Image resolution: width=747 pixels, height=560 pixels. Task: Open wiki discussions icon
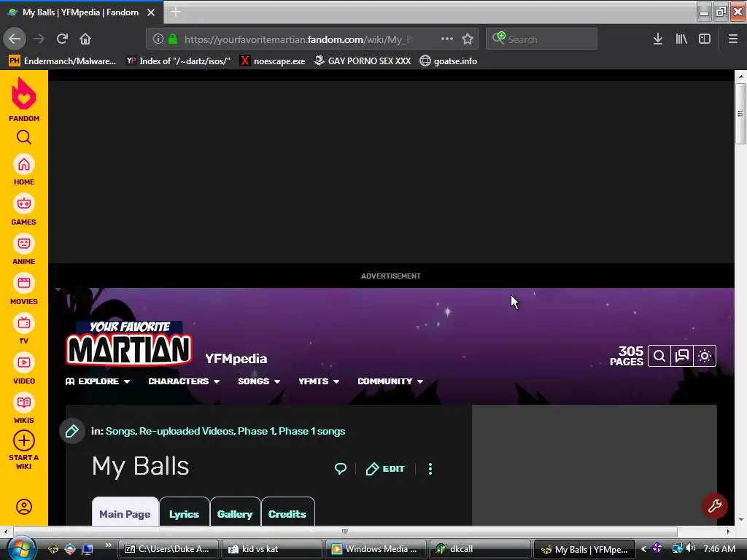pyautogui.click(x=682, y=356)
